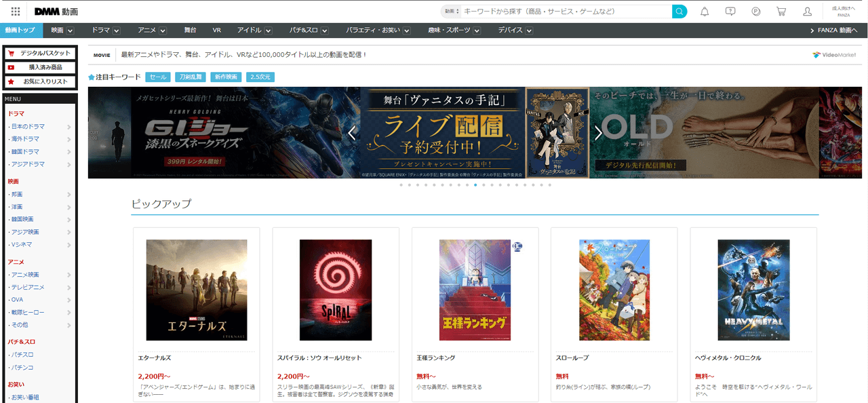868x403 pixels.
Task: Go to previous carousel banner arrow
Action: 351,133
